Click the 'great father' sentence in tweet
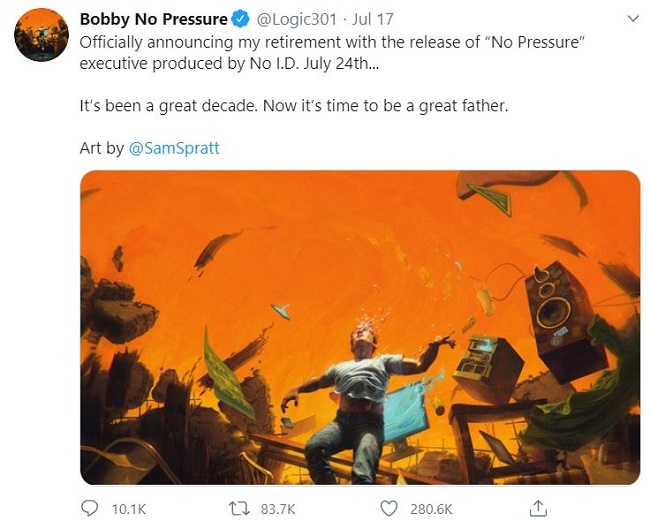This screenshot has height=521, width=650. pyautogui.click(x=293, y=106)
